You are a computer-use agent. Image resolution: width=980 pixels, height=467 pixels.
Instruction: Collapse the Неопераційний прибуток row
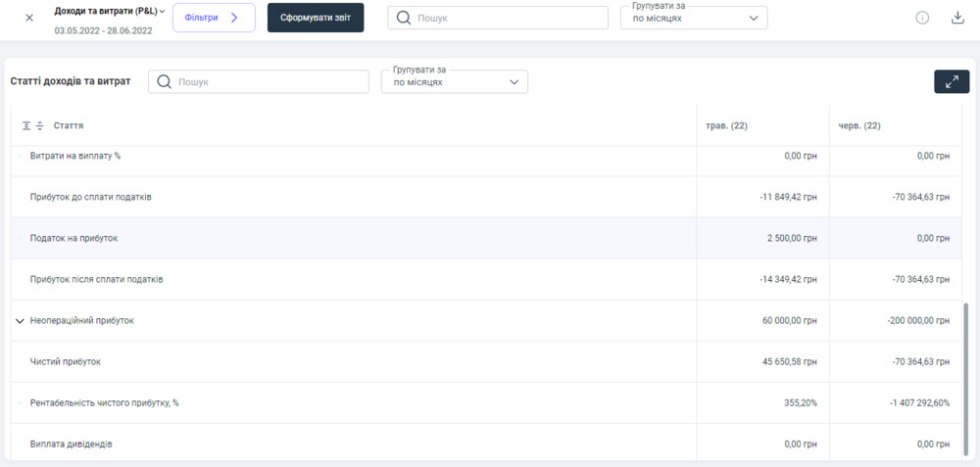(x=20, y=321)
